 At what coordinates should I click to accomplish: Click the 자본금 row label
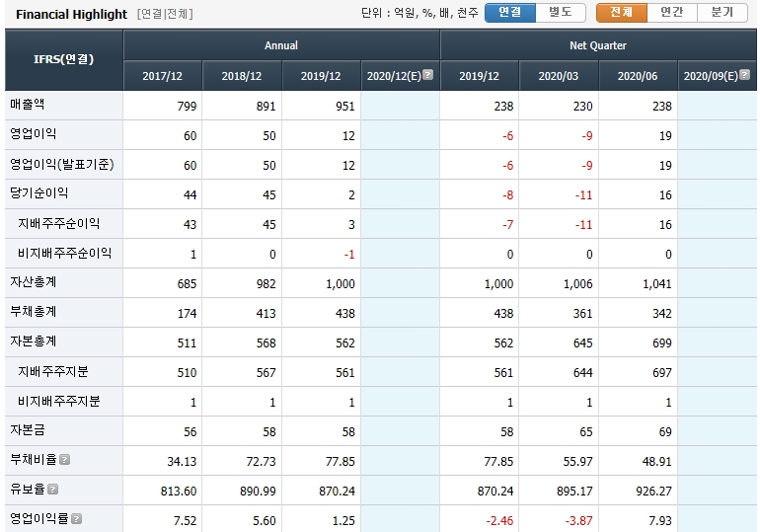click(x=28, y=429)
